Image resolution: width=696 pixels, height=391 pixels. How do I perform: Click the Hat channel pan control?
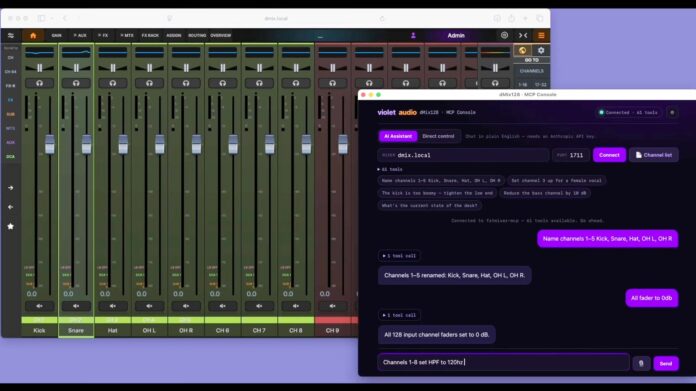[113, 68]
